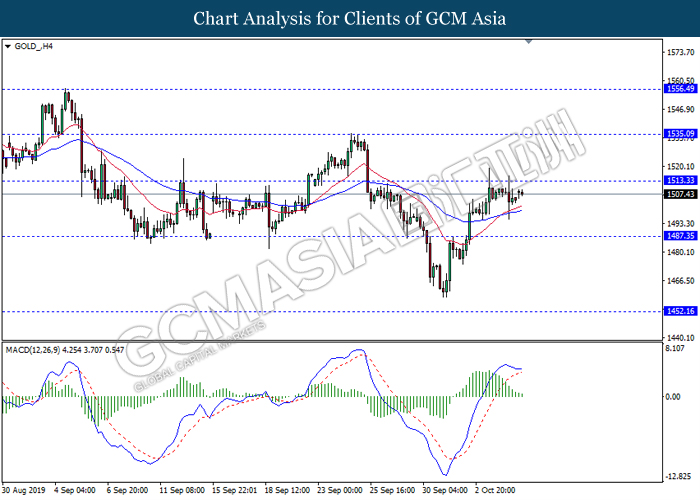Image resolution: width=700 pixels, height=500 pixels.
Task: Click the MACD scale value -12.825
Action: click(678, 476)
